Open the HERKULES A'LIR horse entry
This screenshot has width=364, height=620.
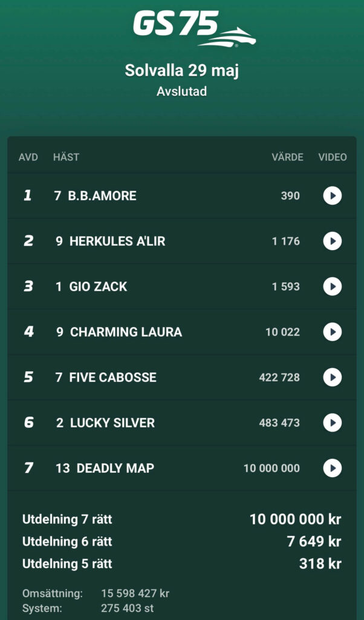click(181, 241)
